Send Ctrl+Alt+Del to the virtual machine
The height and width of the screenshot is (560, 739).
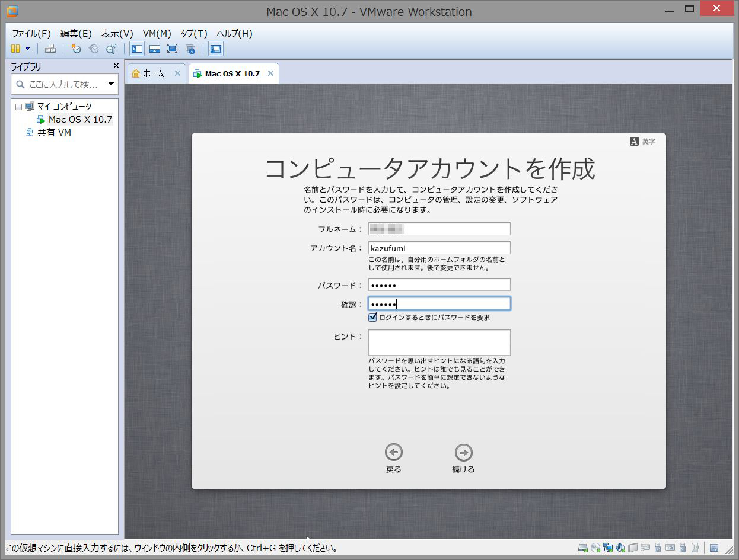click(50, 49)
